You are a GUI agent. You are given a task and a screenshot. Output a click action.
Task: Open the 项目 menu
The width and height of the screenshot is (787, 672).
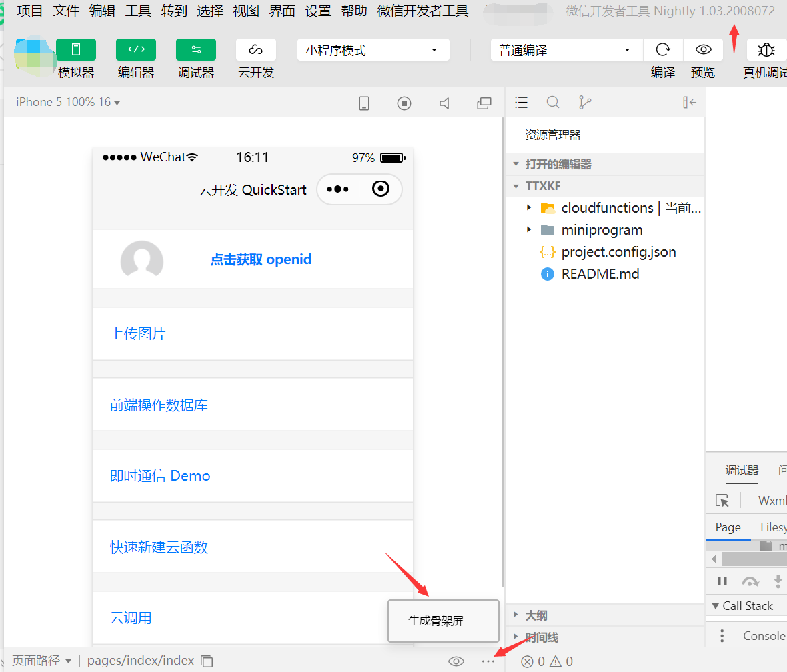(29, 11)
